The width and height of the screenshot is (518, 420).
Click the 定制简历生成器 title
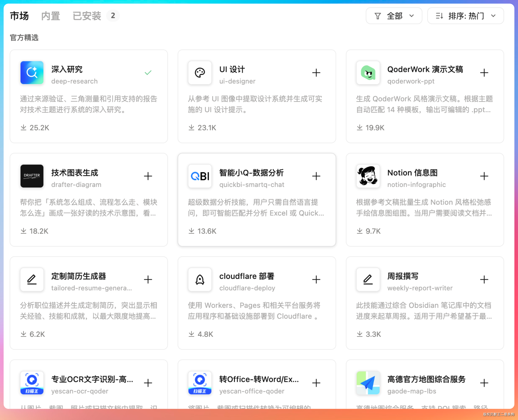(79, 276)
